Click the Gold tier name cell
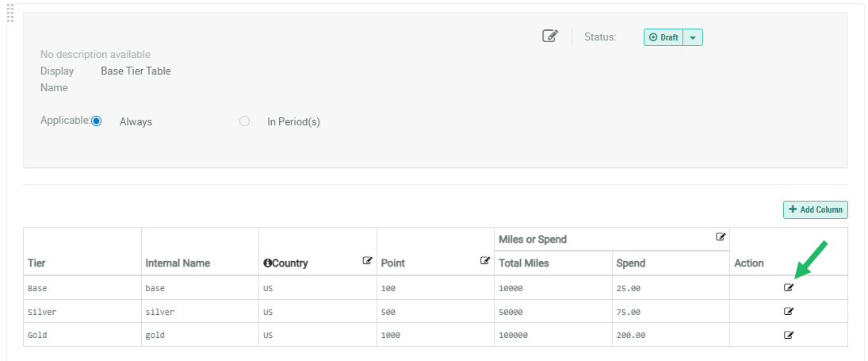Screen dimensions: 868x361 tap(37, 335)
